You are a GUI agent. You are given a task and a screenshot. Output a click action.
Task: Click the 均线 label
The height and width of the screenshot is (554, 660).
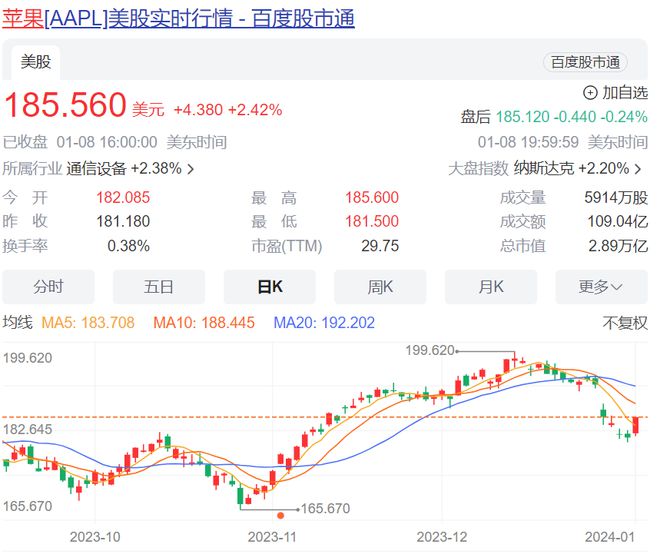(x=18, y=323)
